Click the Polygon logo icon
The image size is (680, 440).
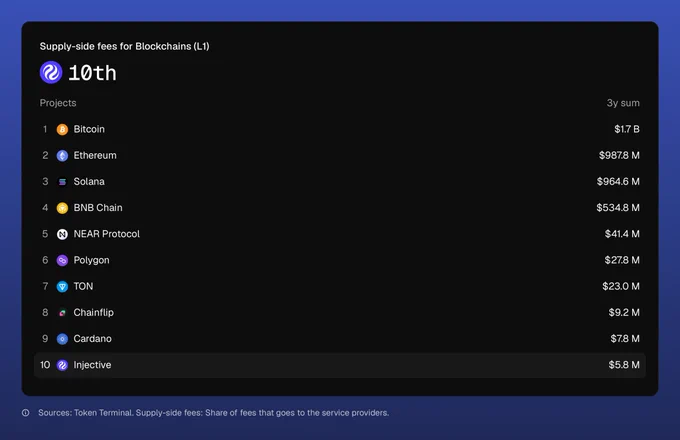(62, 261)
